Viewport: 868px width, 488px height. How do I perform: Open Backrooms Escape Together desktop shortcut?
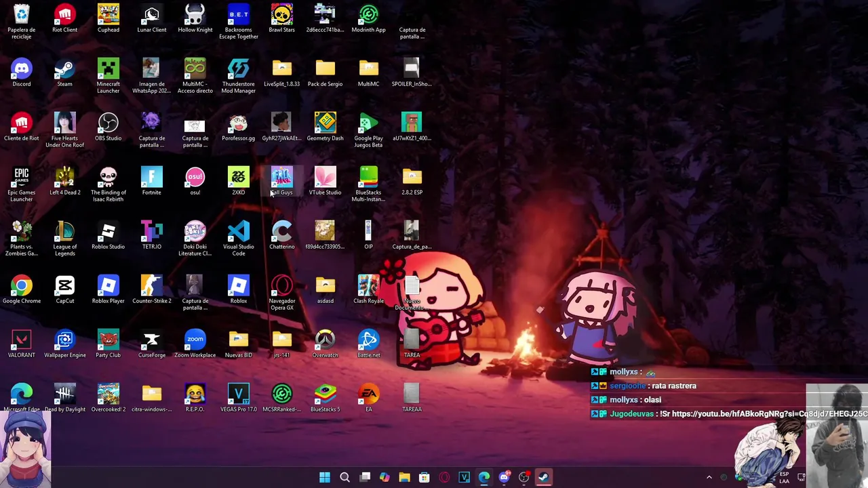click(x=239, y=21)
